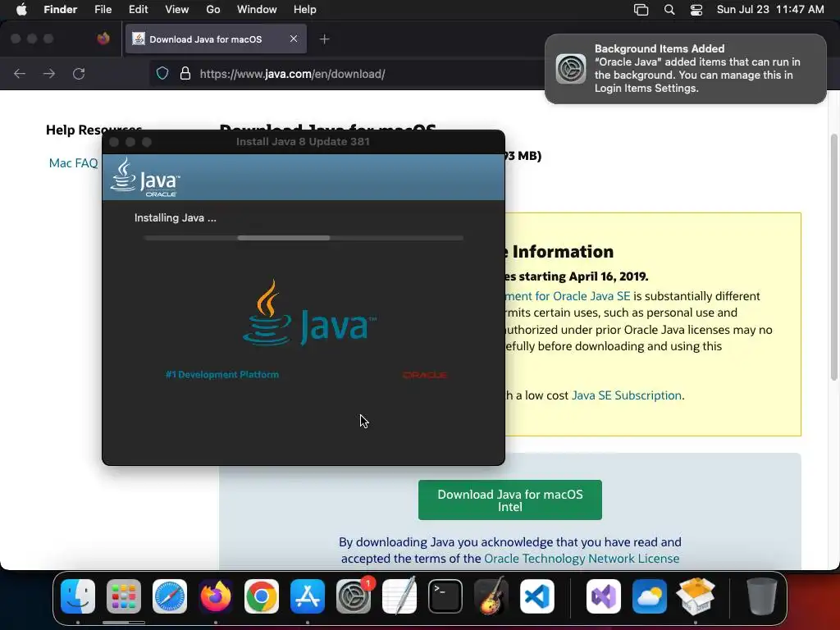Open the Edit menu
This screenshot has width=840, height=630.
point(138,10)
